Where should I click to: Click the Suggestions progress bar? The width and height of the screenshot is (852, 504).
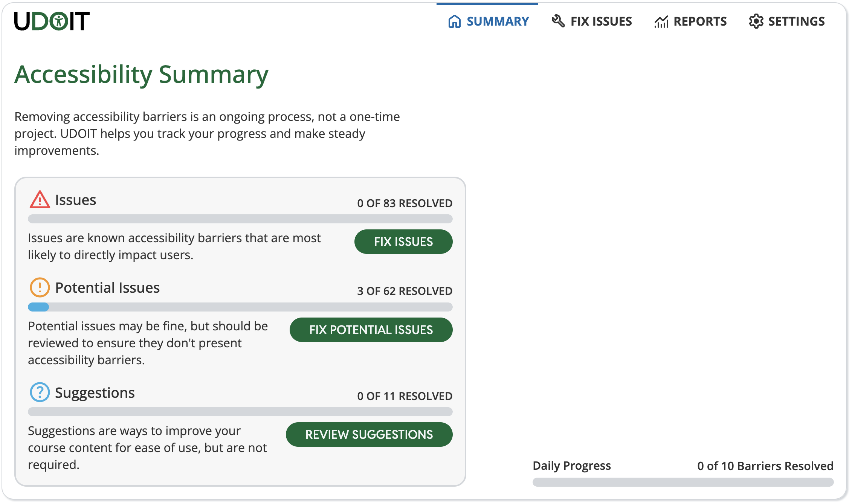(240, 412)
